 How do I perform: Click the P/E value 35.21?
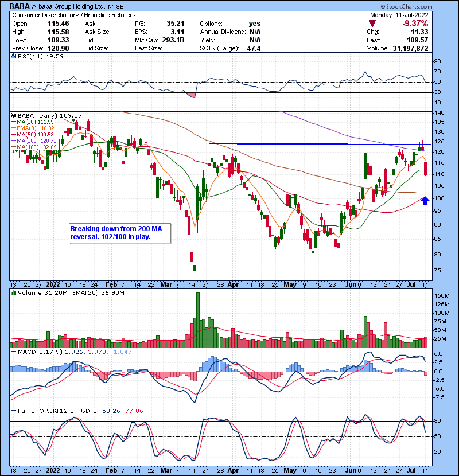[175, 24]
